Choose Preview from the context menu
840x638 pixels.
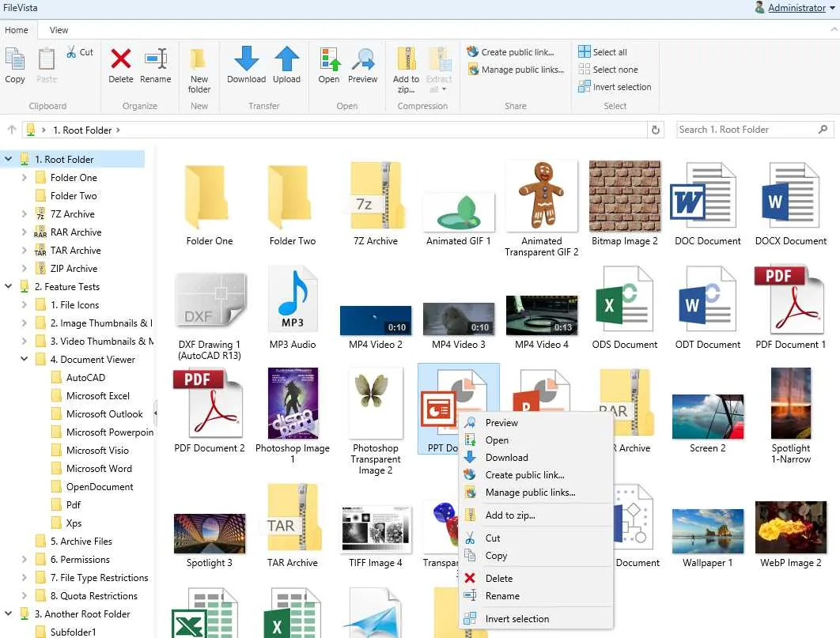click(x=535, y=422)
